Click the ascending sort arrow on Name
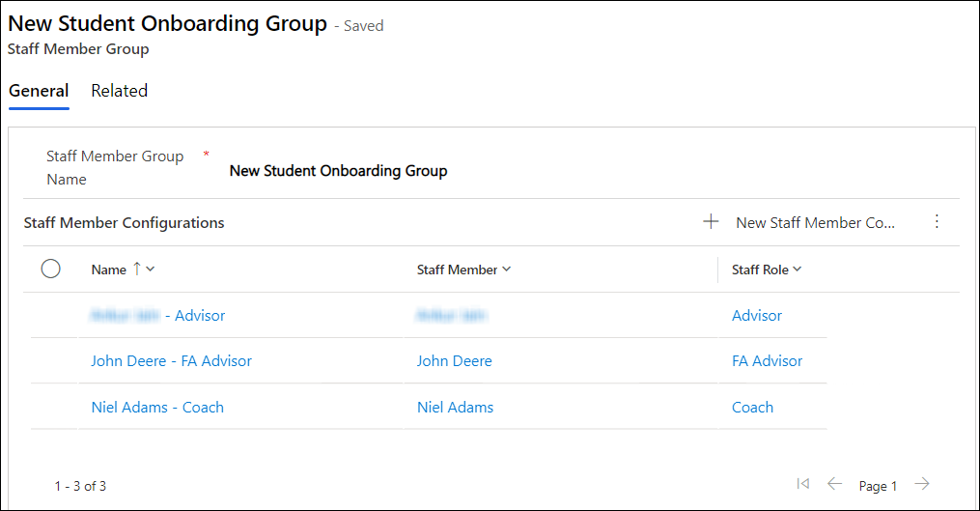 pyautogui.click(x=136, y=270)
